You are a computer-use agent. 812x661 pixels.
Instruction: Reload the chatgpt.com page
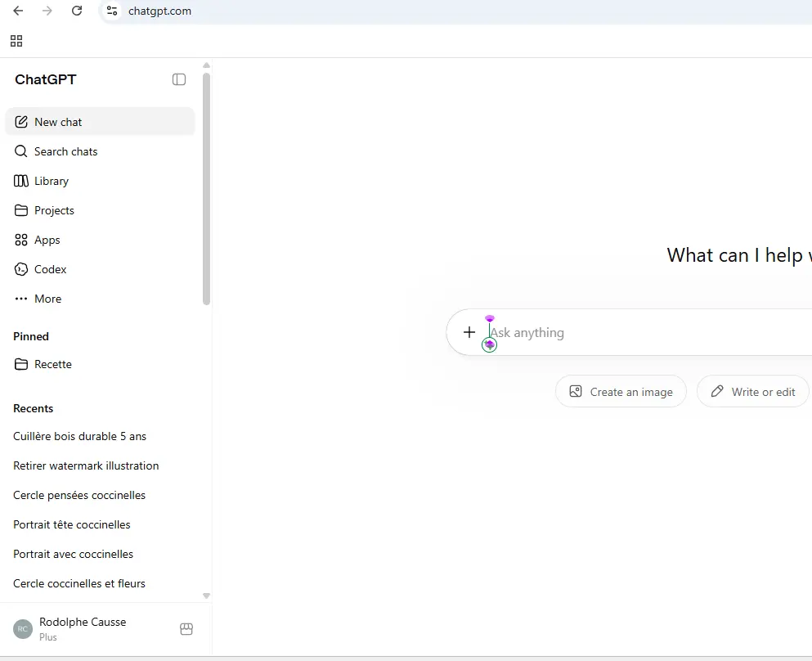77,11
